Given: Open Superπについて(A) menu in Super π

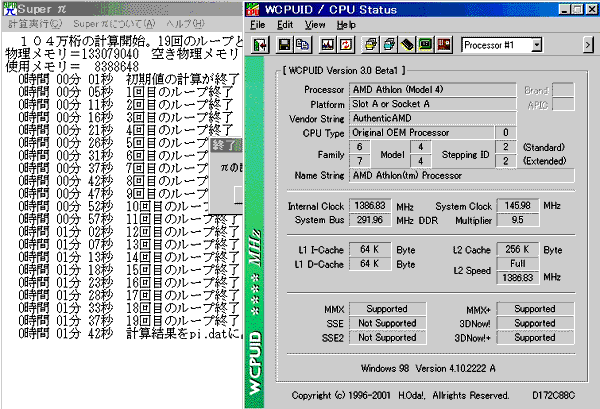Looking at the screenshot, I should (x=114, y=24).
